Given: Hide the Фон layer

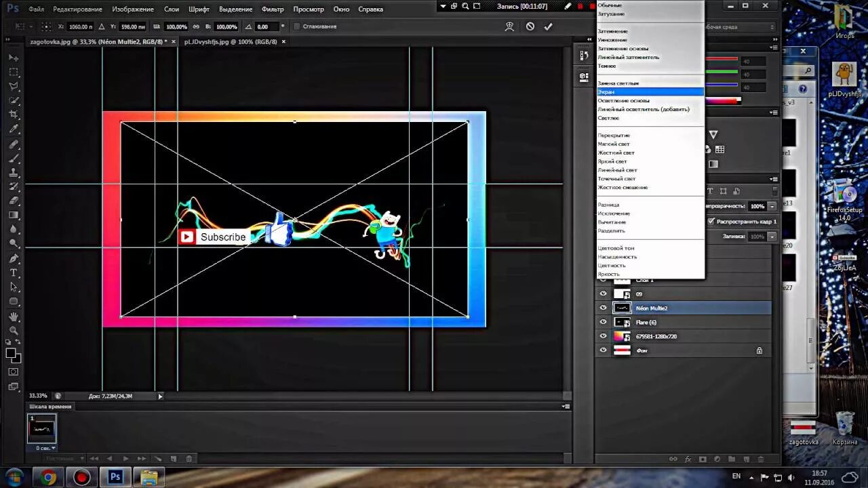Looking at the screenshot, I should pos(604,350).
